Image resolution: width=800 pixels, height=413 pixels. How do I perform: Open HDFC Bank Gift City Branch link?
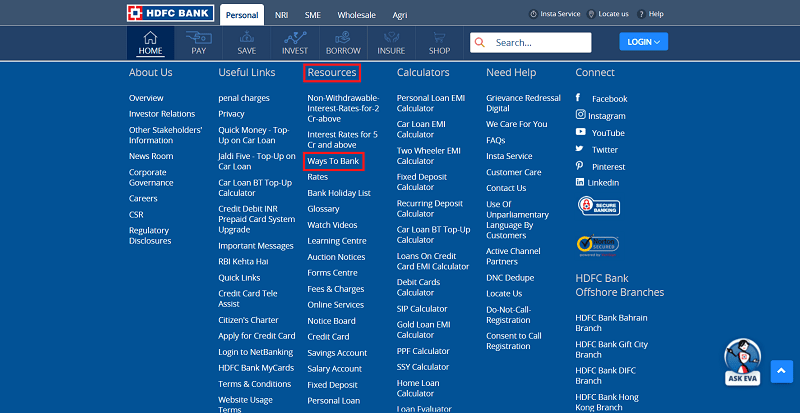tap(611, 349)
